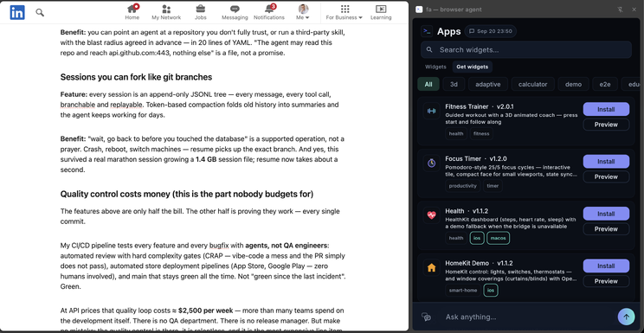Click the chat bubbles icon beside Ask anything

point(427,317)
